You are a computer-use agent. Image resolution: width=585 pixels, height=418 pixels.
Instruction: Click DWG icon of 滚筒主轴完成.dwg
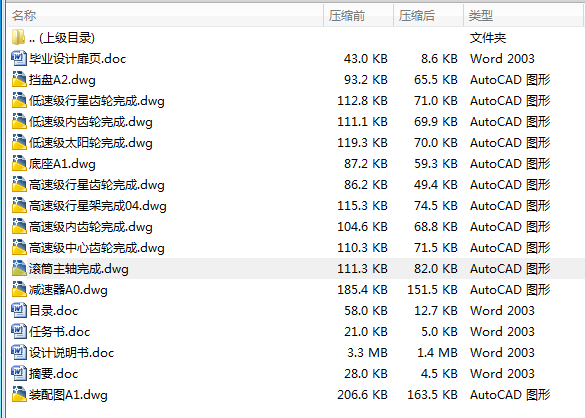pyautogui.click(x=19, y=268)
